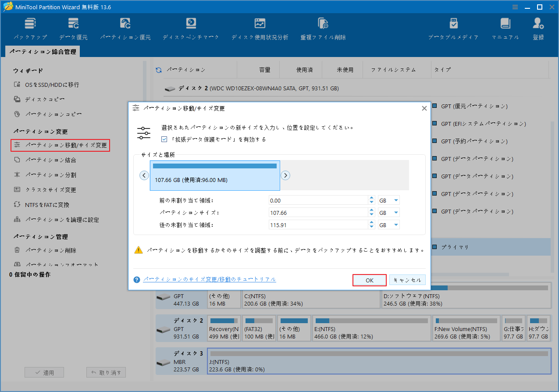Open unit dropdown for 後の未割り当て領域

[389, 225]
